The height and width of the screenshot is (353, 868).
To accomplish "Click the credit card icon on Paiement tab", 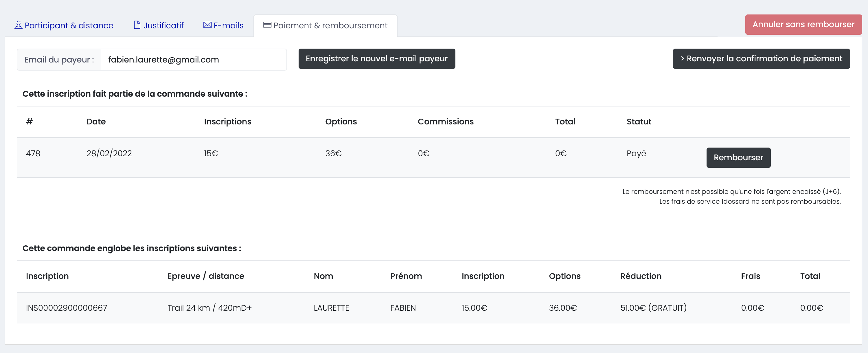I will coord(267,25).
